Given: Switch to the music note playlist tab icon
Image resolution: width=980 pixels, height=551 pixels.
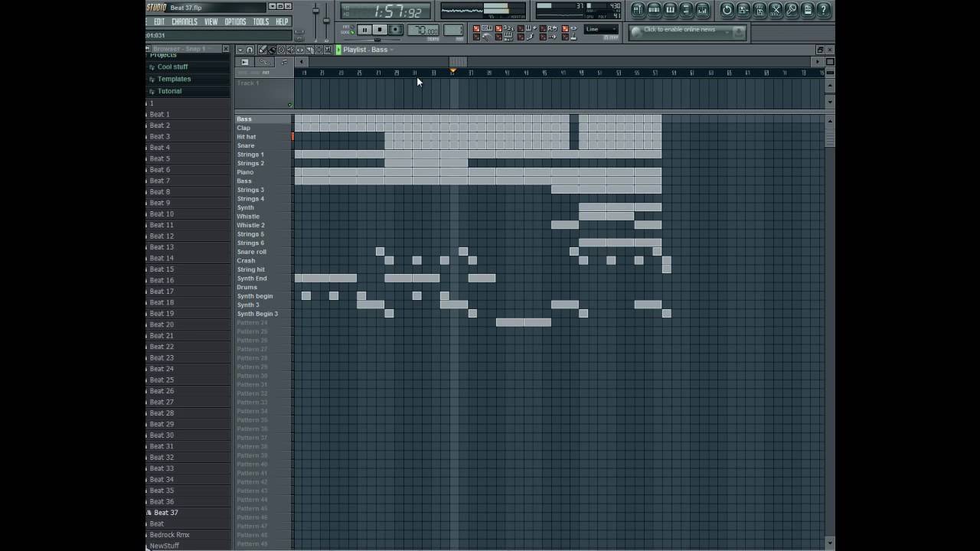Looking at the screenshot, I should (x=284, y=62).
